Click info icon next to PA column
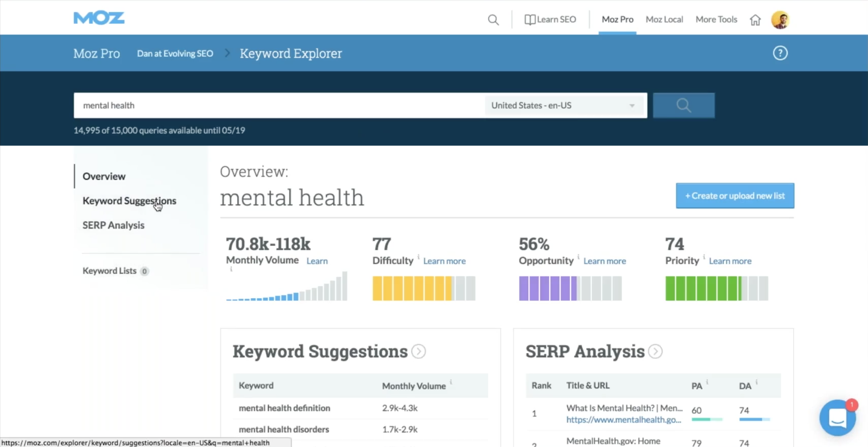Image resolution: width=868 pixels, height=447 pixels. [x=707, y=382]
